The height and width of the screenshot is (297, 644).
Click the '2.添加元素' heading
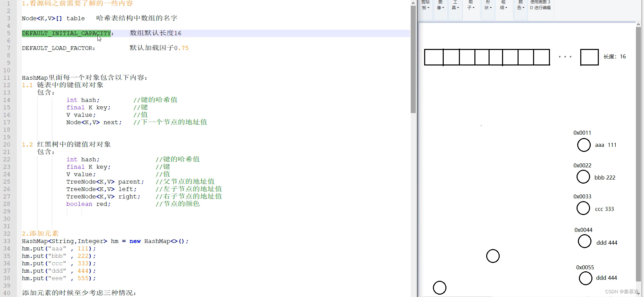pyautogui.click(x=40, y=234)
